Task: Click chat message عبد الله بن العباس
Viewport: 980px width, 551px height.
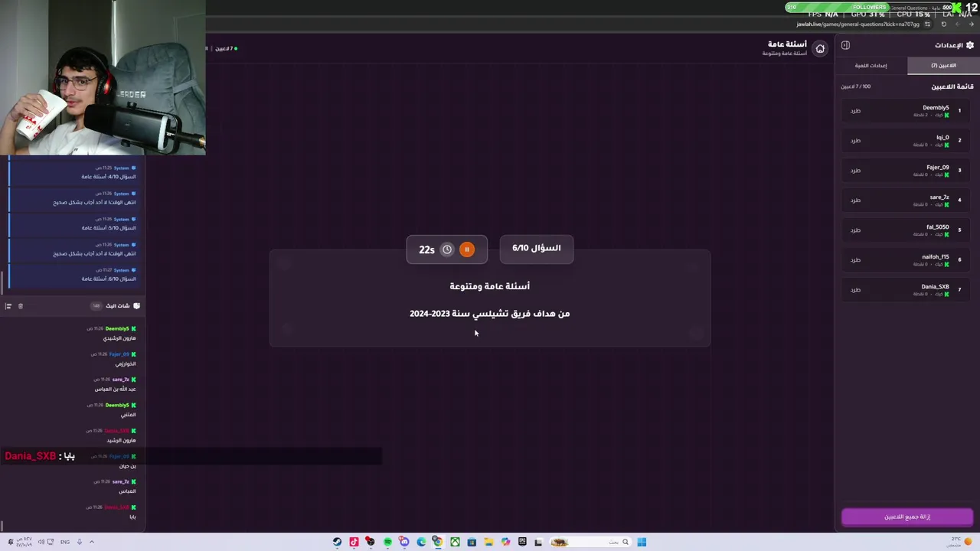Action: coord(115,390)
